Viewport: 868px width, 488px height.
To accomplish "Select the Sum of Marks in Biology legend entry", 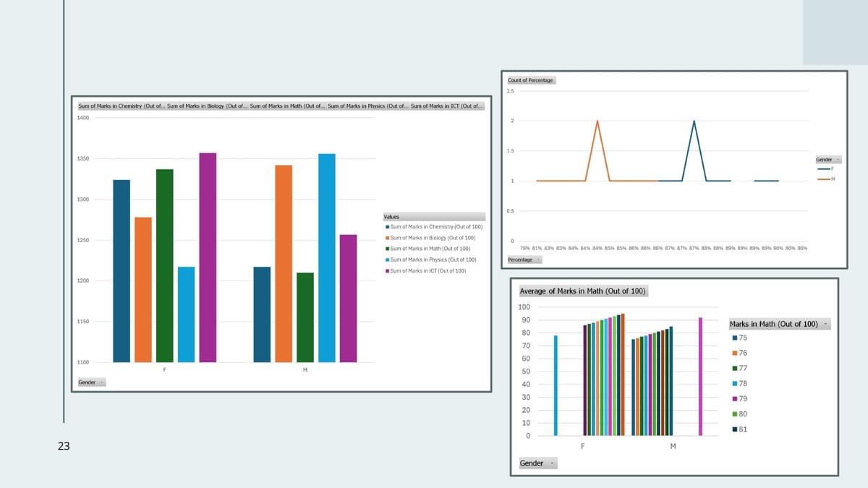I will click(432, 238).
